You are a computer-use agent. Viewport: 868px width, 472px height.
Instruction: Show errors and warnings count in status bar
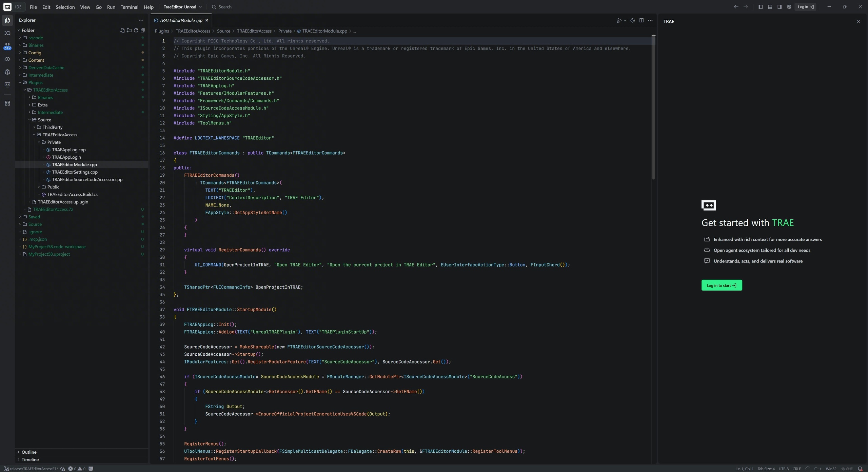click(77, 469)
